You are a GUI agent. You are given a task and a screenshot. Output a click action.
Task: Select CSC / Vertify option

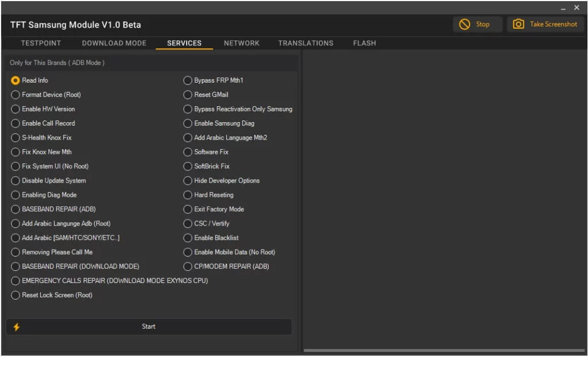[x=206, y=223]
